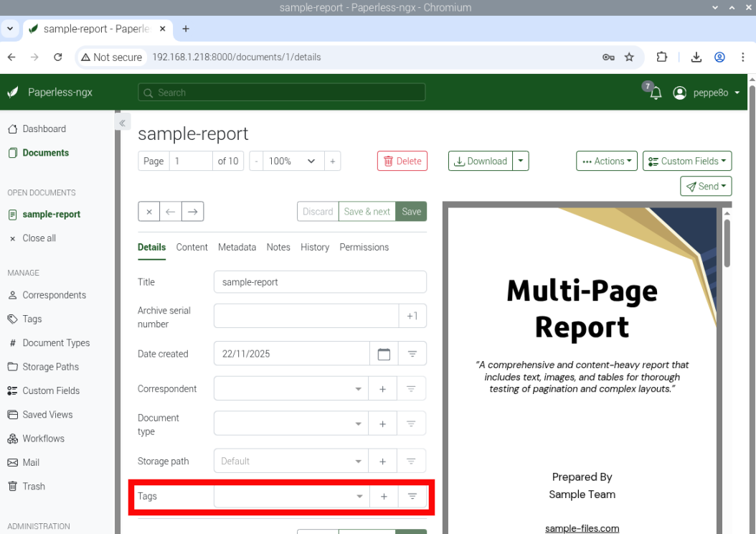Click the funnel filter icon beside Correspondent
Image resolution: width=756 pixels, height=534 pixels.
click(x=412, y=388)
